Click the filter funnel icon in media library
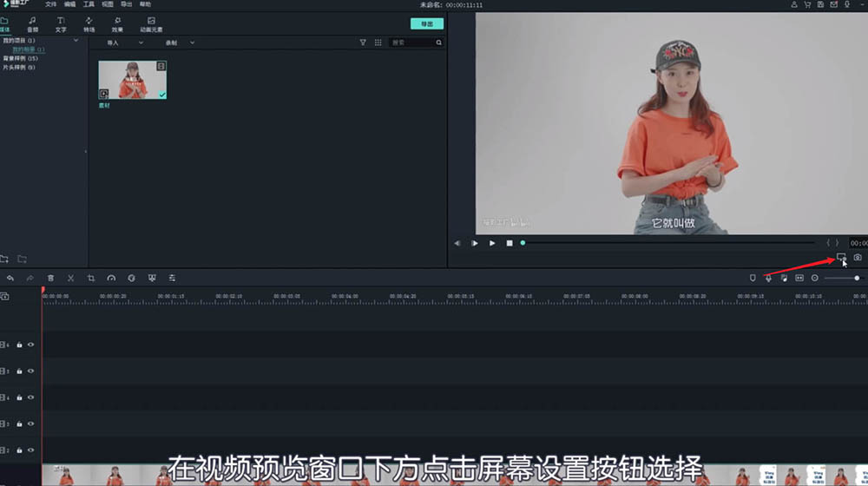The image size is (868, 486). click(363, 43)
